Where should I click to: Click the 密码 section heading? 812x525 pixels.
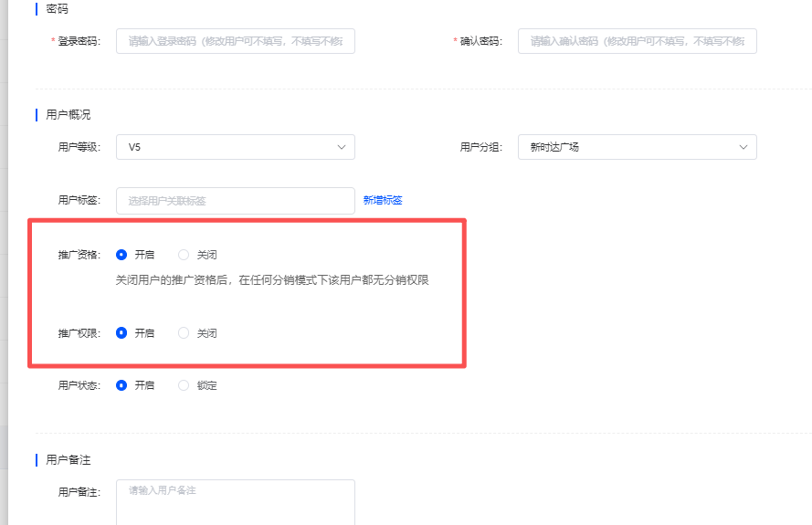pos(58,9)
